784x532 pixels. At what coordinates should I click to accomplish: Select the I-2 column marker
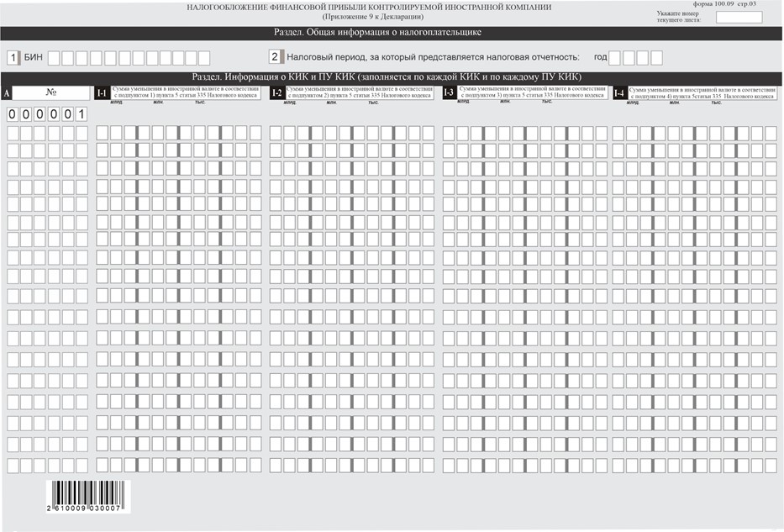pyautogui.click(x=276, y=92)
